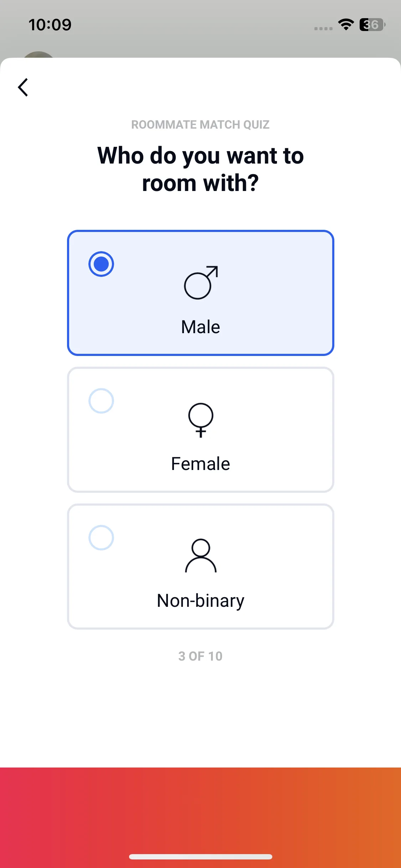
Task: Tap the 3 OF 10 progress indicator
Action: coord(200,656)
